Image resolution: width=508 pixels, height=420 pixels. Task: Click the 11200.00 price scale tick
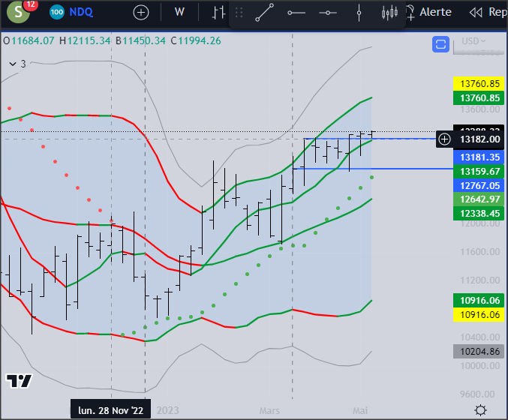point(479,280)
